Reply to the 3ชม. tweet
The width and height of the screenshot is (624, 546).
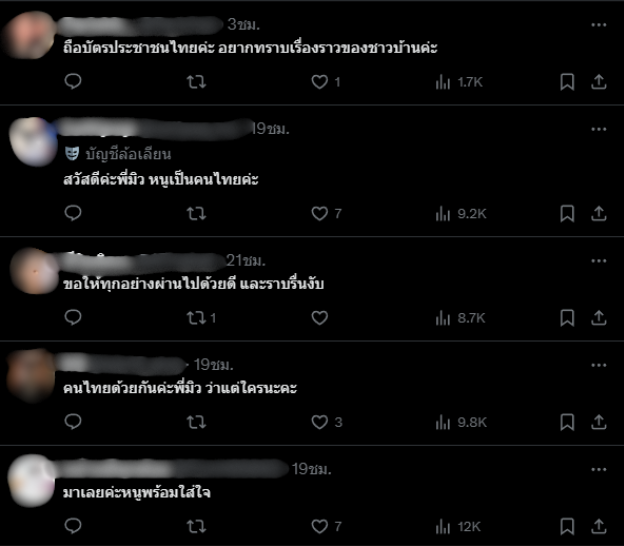73,82
